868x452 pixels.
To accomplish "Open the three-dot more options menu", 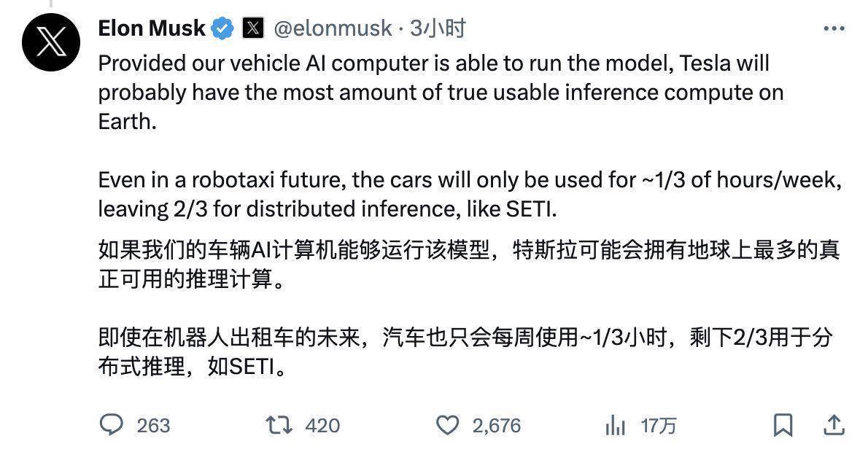I will click(x=833, y=28).
